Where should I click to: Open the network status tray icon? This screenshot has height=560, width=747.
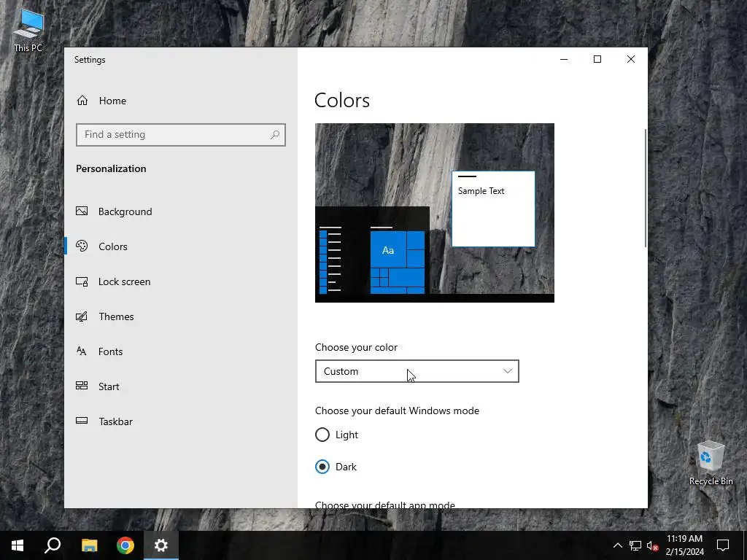(x=635, y=545)
